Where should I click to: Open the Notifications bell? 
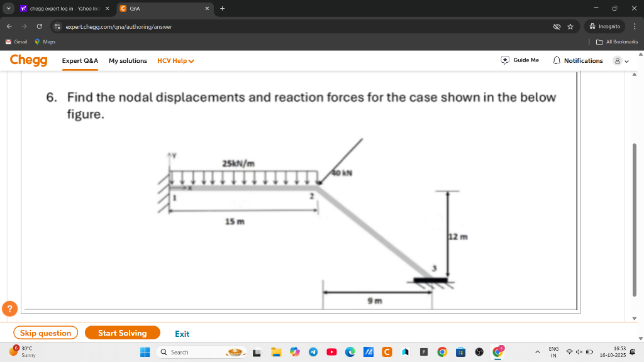coord(557,60)
